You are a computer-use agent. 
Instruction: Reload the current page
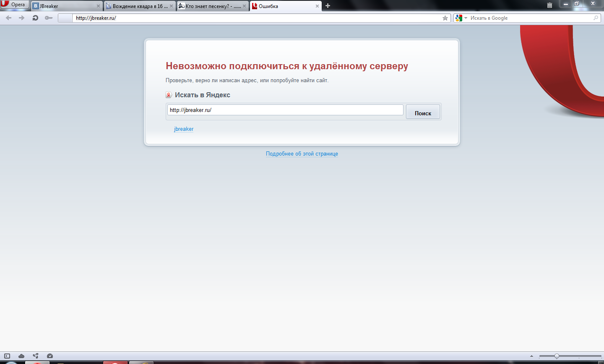pos(35,18)
